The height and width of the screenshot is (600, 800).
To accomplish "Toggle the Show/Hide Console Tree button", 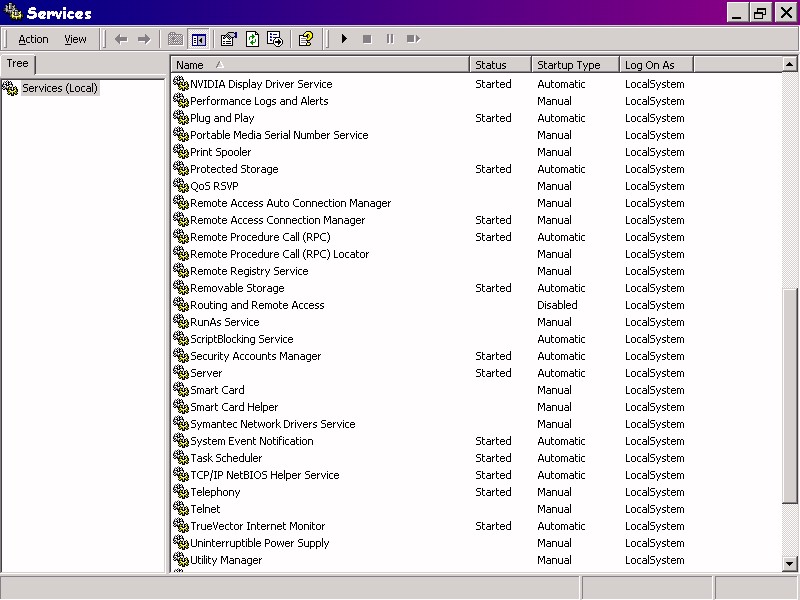I will (199, 39).
